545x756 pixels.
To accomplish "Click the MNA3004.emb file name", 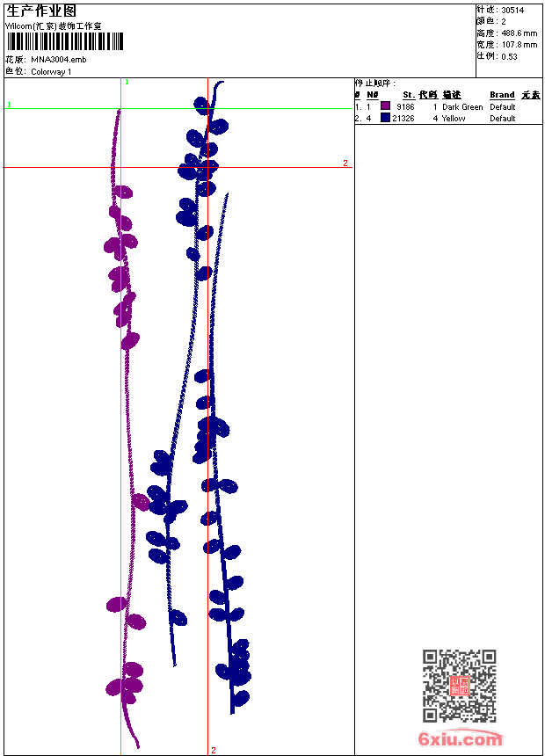I will [x=59, y=60].
